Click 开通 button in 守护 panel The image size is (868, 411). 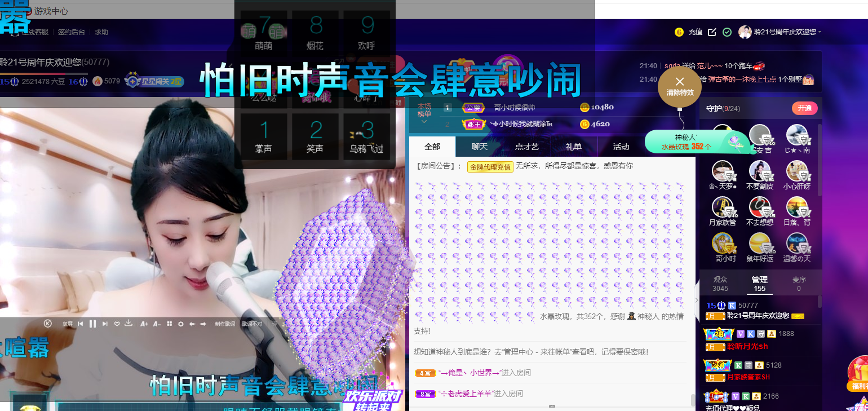pyautogui.click(x=804, y=108)
